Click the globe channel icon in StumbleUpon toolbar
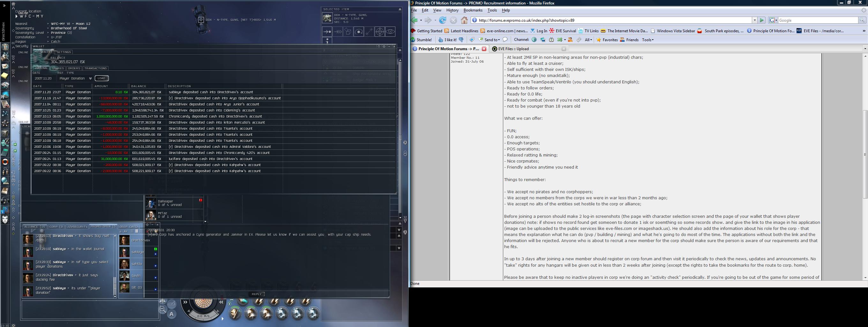Image resolution: width=868 pixels, height=327 pixels. pos(534,40)
